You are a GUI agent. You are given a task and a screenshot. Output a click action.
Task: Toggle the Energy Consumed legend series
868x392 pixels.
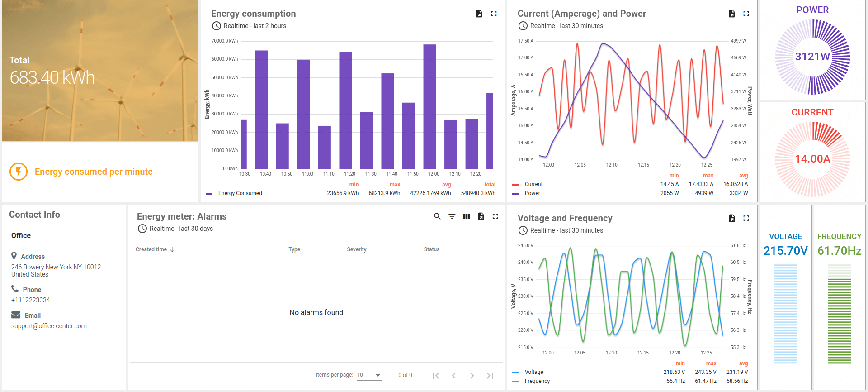(240, 193)
